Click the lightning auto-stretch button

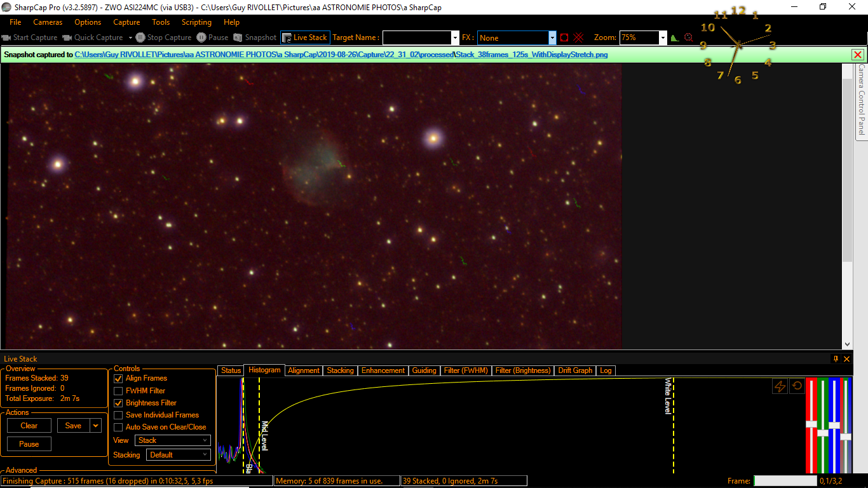pyautogui.click(x=780, y=386)
